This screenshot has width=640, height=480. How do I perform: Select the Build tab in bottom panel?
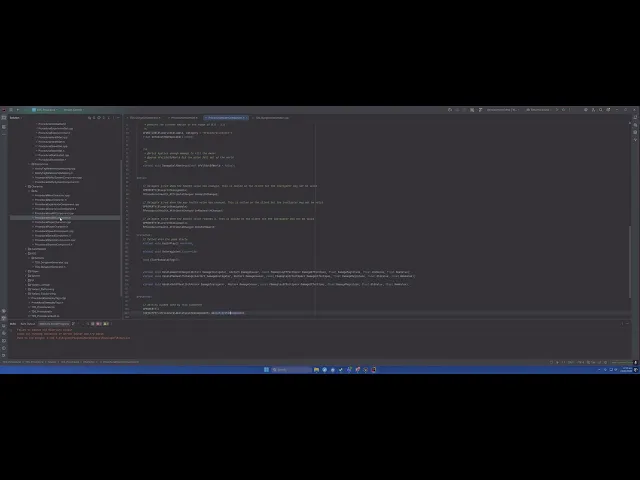[x=13, y=324]
